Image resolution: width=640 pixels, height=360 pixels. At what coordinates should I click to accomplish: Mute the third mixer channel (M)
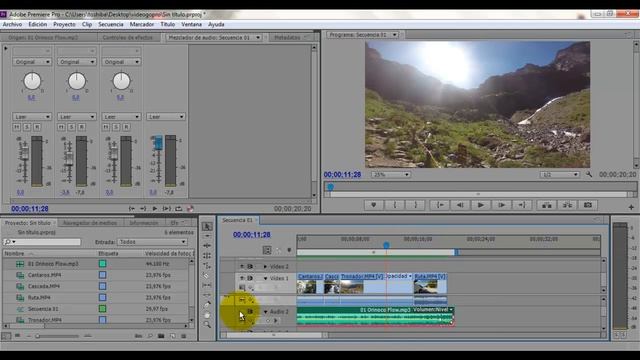[x=106, y=127]
